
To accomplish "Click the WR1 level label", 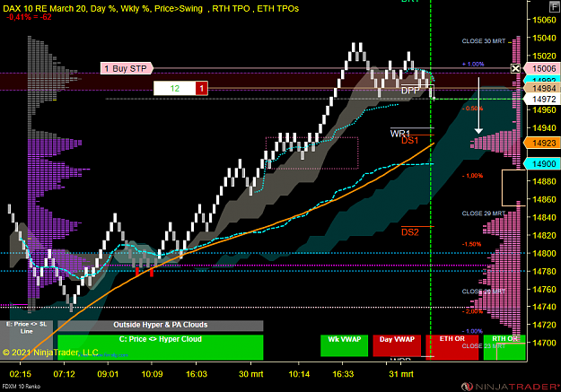I will [399, 134].
